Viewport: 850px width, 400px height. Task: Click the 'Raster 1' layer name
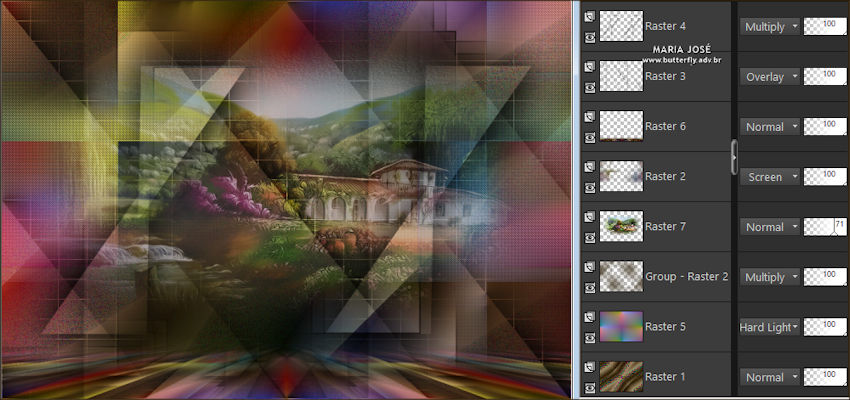pos(666,377)
